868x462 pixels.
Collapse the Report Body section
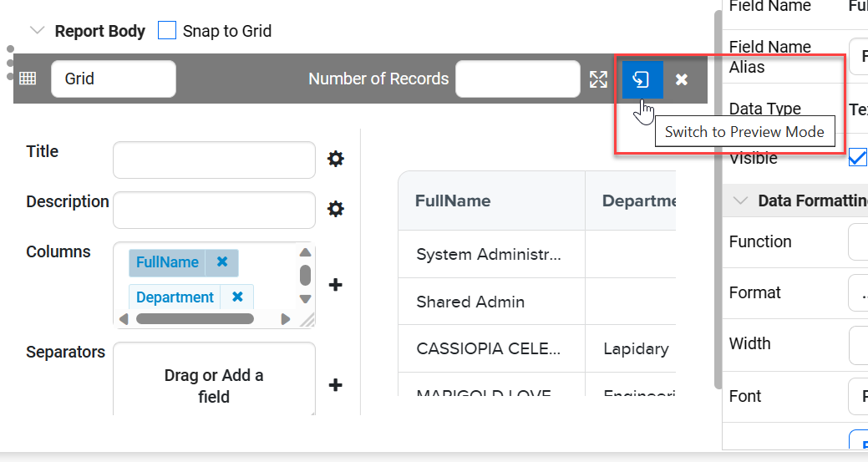coord(37,30)
